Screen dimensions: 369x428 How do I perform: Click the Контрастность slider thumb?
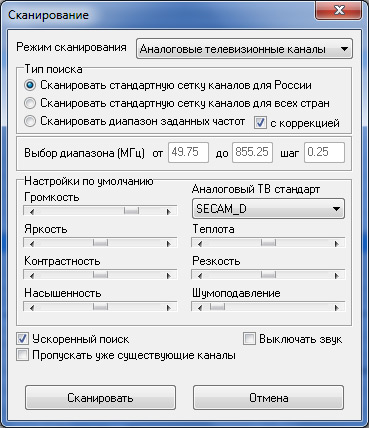click(x=100, y=275)
